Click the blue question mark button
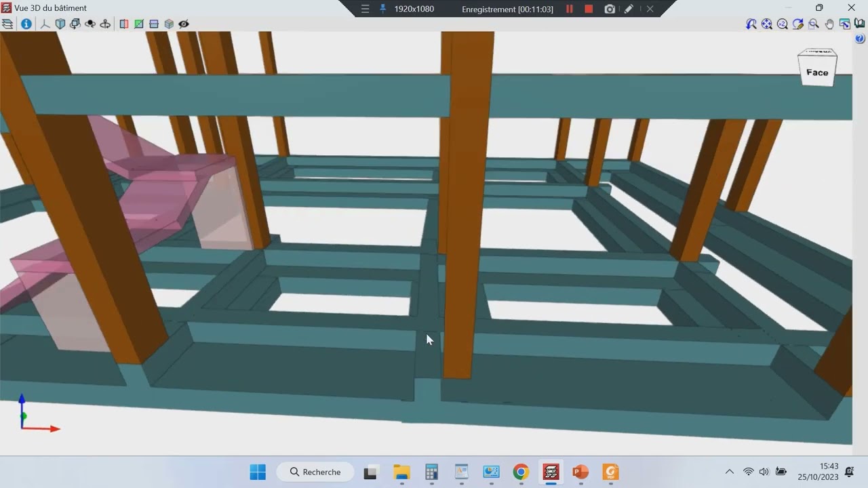The width and height of the screenshot is (868, 488). [861, 39]
